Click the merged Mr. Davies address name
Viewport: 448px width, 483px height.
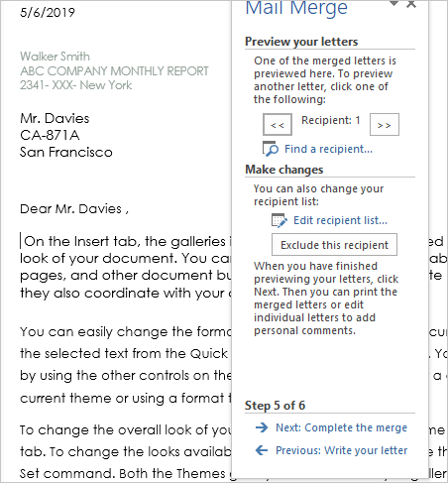pyautogui.click(x=55, y=118)
